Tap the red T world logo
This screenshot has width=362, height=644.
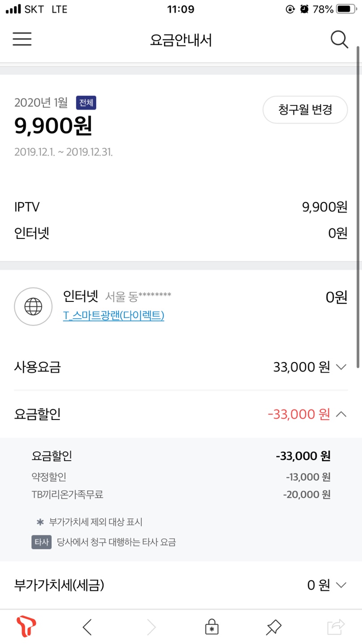pyautogui.click(x=26, y=627)
